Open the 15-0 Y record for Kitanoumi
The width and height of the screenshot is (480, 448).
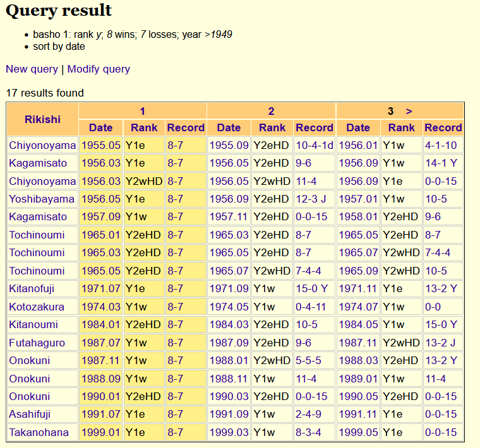[441, 324]
